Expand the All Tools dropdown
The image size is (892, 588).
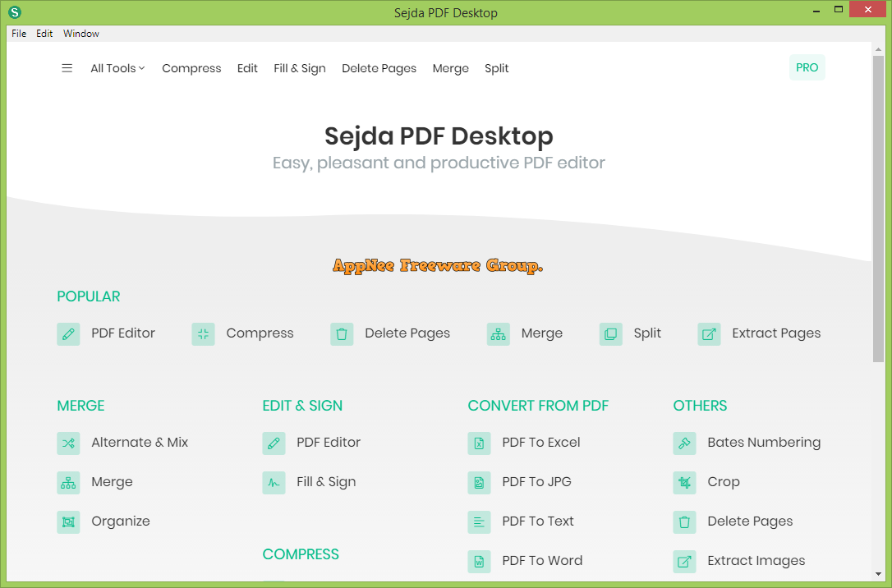pos(117,68)
